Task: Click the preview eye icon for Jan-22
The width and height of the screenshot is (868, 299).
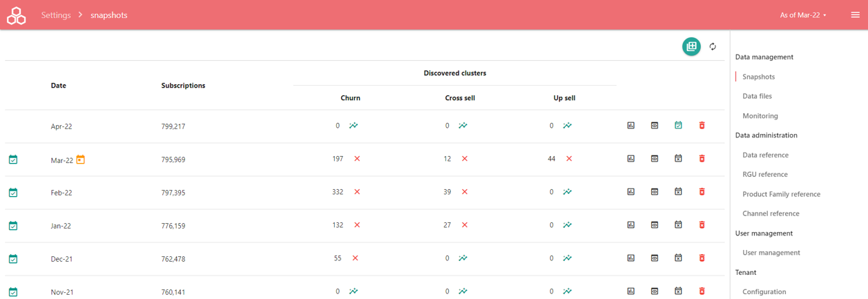Action: 655,225
